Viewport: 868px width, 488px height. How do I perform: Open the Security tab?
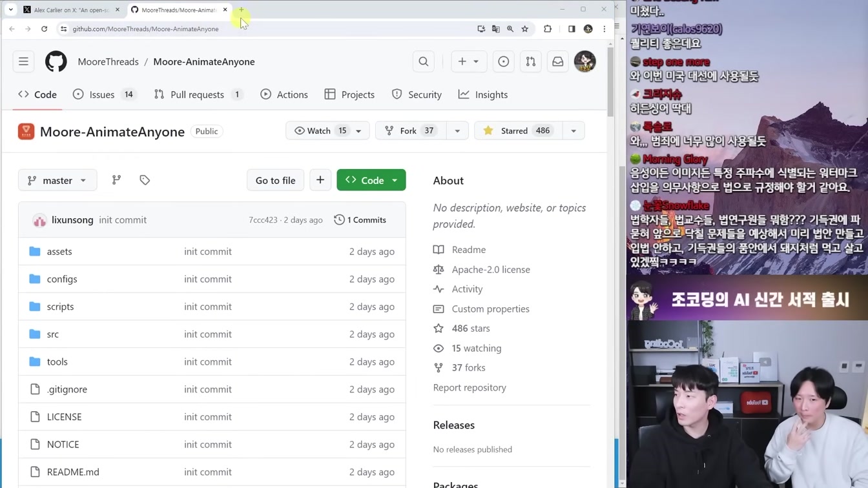tap(417, 95)
